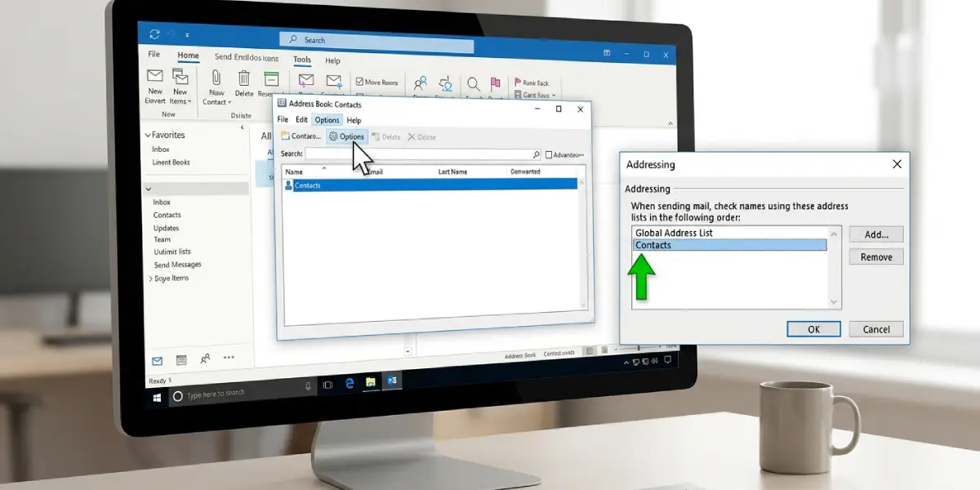
Task: Open the File tab in Outlook
Action: coord(154,55)
